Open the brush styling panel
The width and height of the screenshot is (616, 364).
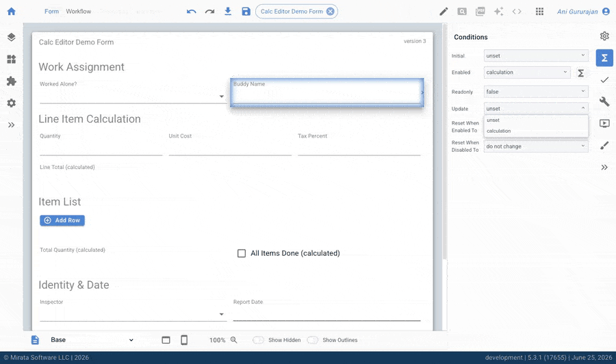604,146
